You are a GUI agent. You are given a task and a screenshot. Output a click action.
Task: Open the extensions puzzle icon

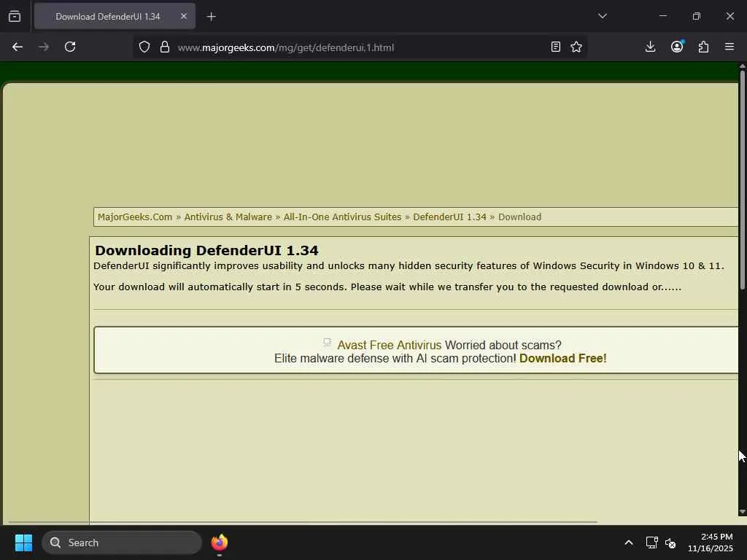point(703,47)
